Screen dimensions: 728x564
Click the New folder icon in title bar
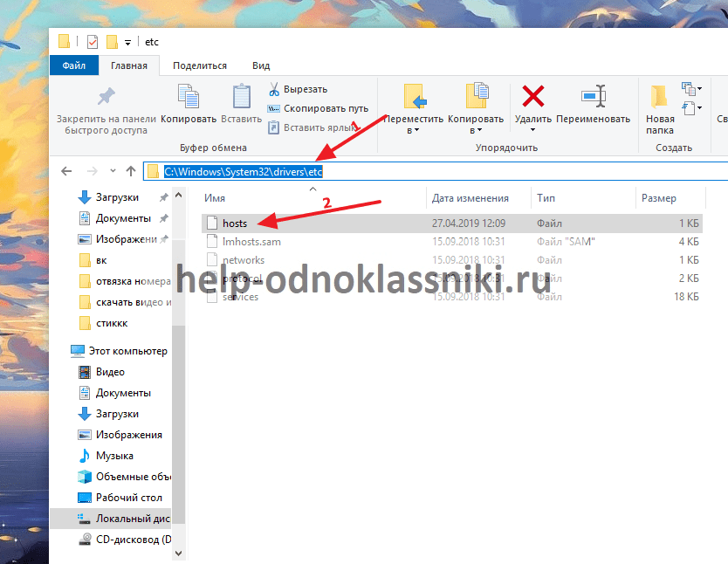(x=112, y=42)
